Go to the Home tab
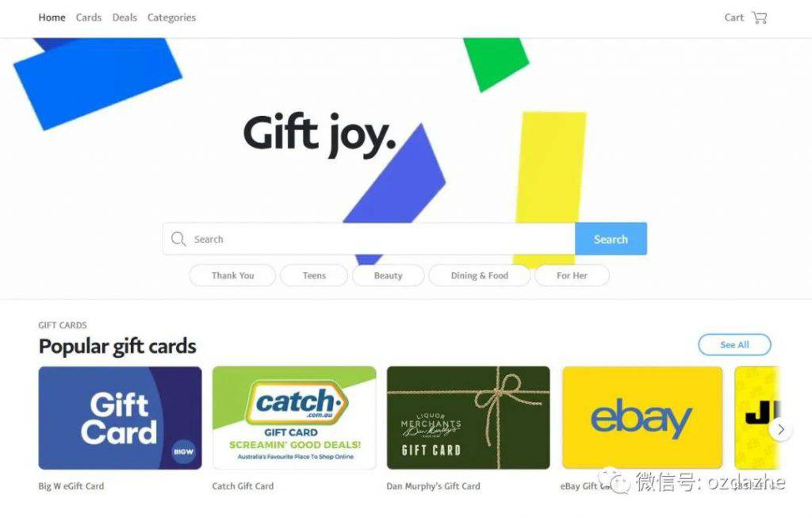This screenshot has height=518, width=812. 52,17
